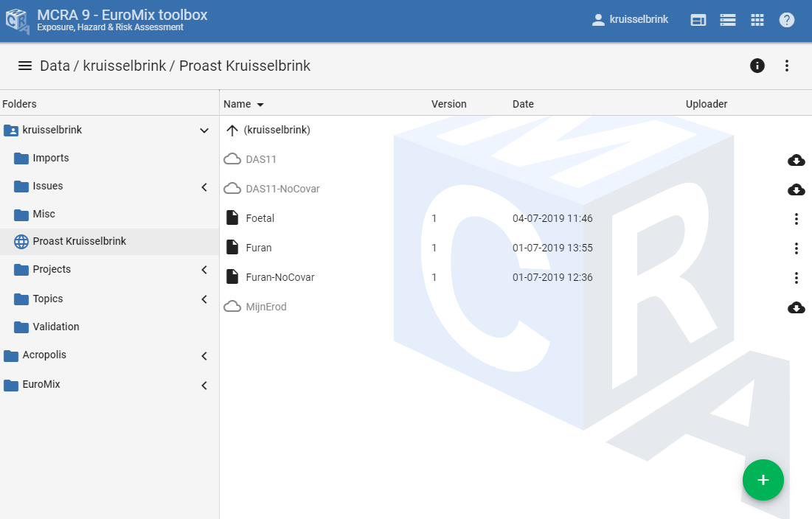This screenshot has width=812, height=519.
Task: Expand the Projects folder
Action: pos(204,270)
